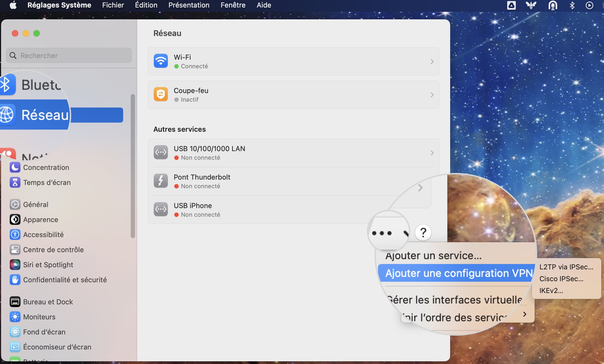Click the Fond d'écran flower icon
Image resolution: width=604 pixels, height=364 pixels.
(x=15, y=332)
